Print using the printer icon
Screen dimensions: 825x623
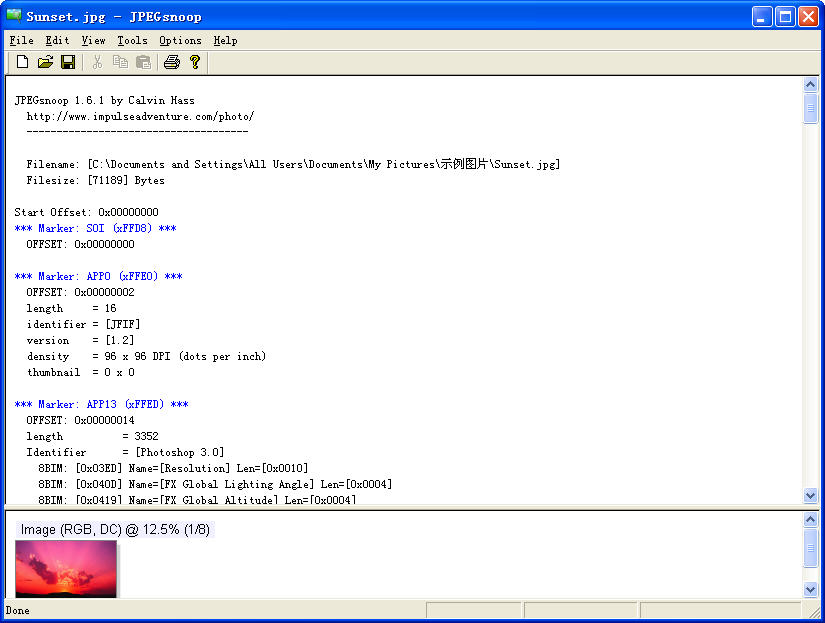[x=172, y=62]
